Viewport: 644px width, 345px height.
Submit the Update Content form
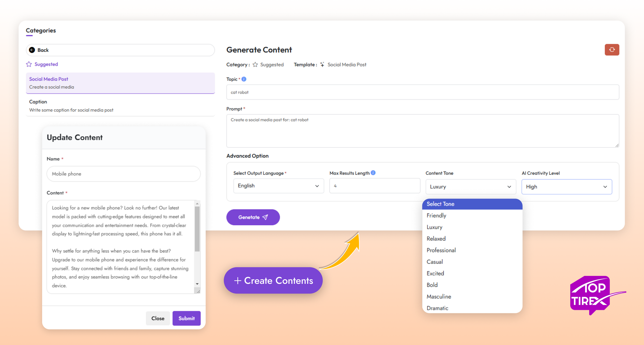coord(186,318)
